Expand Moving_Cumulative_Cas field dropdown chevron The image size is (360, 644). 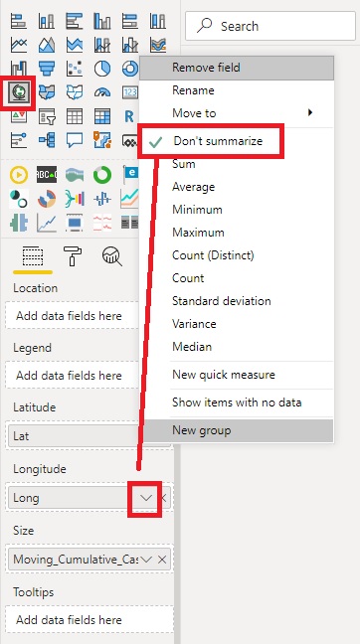(146, 560)
